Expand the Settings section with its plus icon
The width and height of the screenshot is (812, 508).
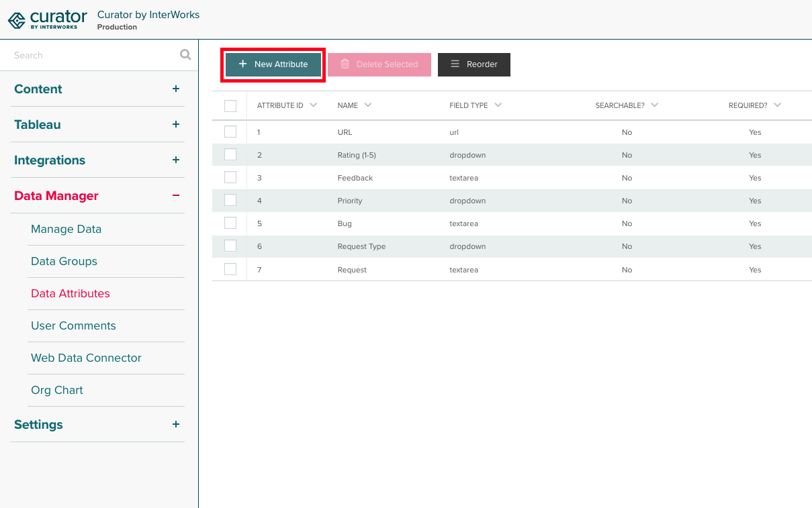click(x=176, y=424)
